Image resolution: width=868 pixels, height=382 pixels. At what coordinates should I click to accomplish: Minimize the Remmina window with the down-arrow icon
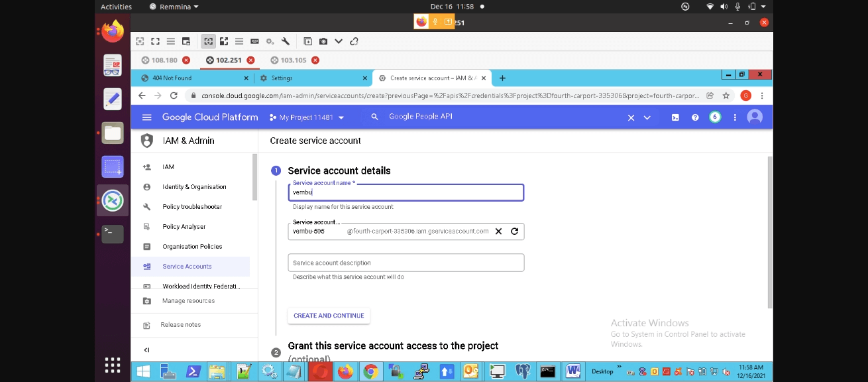339,41
